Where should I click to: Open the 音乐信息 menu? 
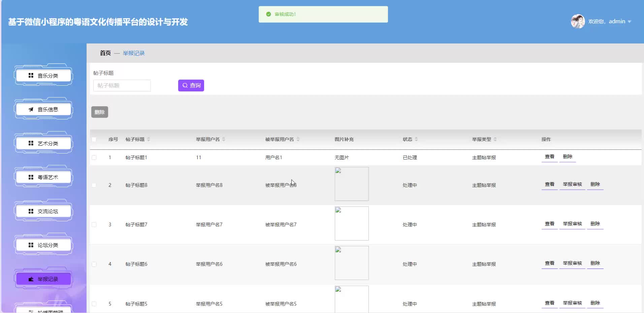tap(43, 109)
